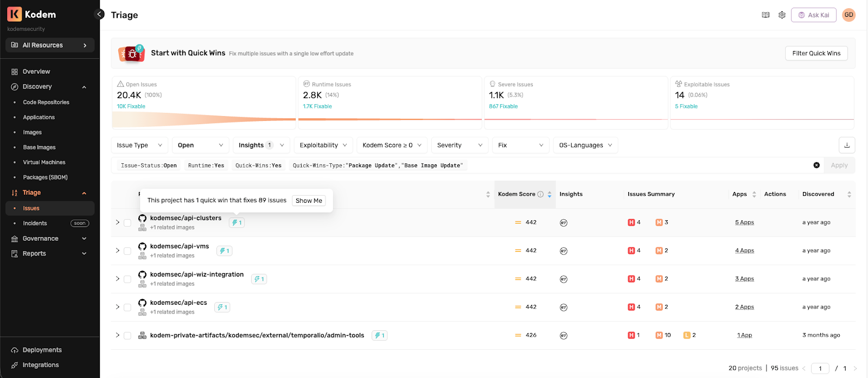Click medium severity M badge for api-vms
868x378 pixels.
[x=659, y=251]
